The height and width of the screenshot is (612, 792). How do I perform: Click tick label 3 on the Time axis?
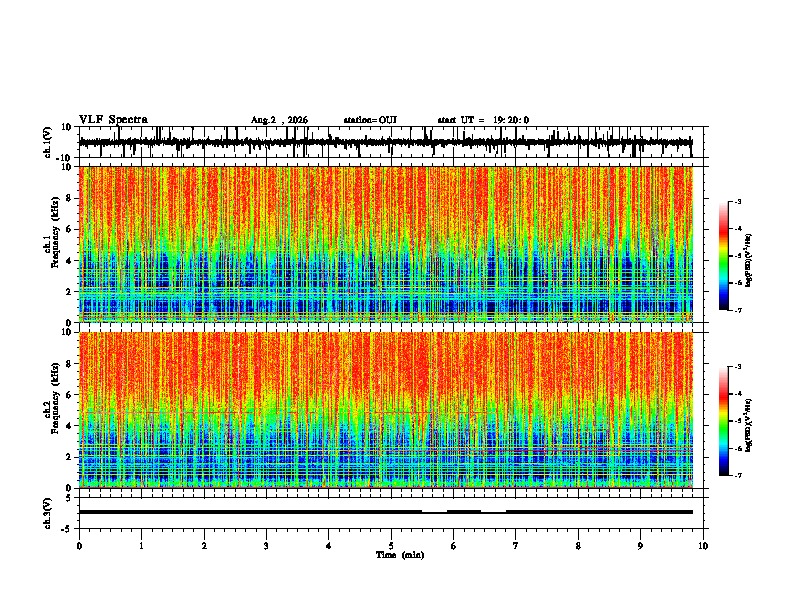pos(266,546)
